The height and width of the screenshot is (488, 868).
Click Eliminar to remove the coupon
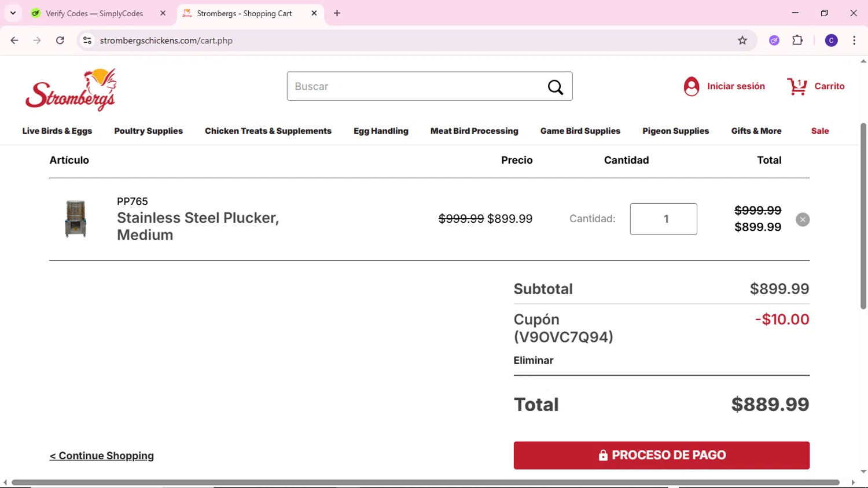pos(534,361)
